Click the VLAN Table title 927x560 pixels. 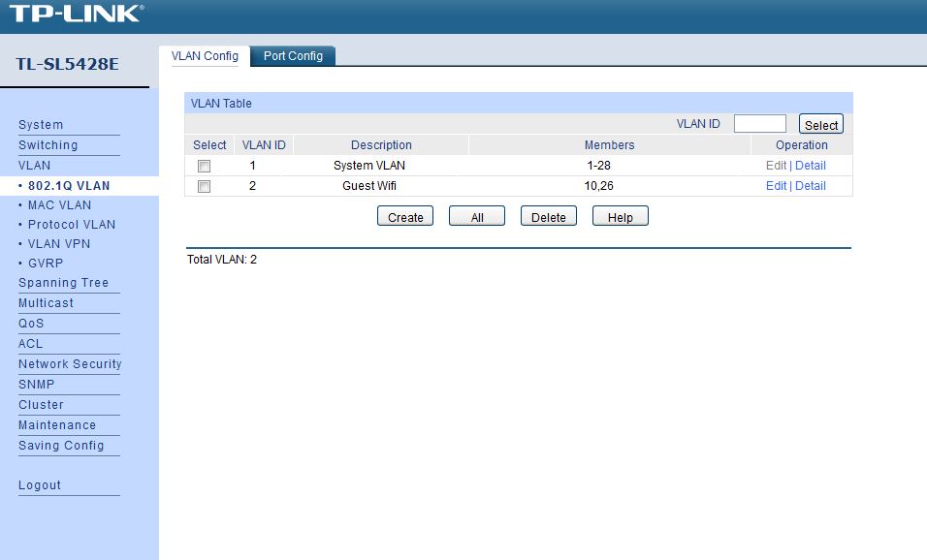pos(221,104)
